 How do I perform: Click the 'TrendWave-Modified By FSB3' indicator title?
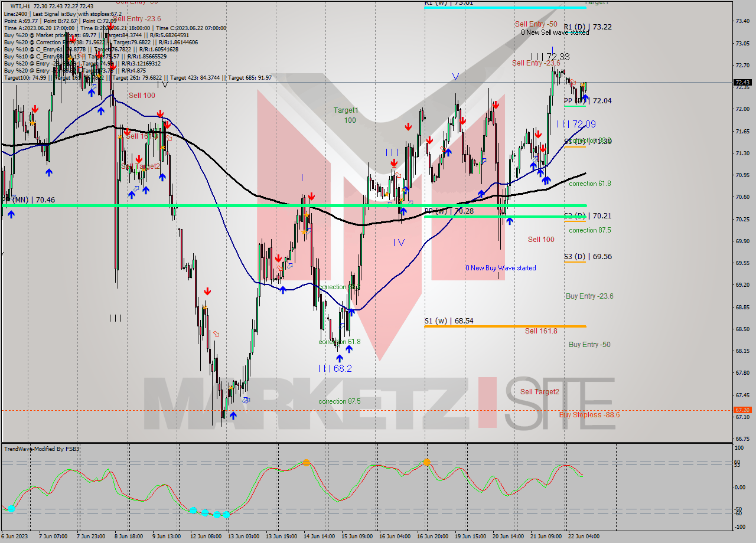(42, 449)
